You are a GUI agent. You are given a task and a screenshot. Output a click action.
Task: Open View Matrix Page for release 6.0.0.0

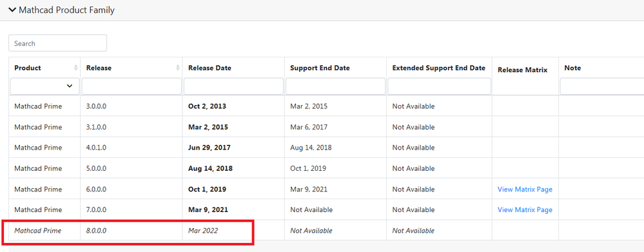[525, 189]
